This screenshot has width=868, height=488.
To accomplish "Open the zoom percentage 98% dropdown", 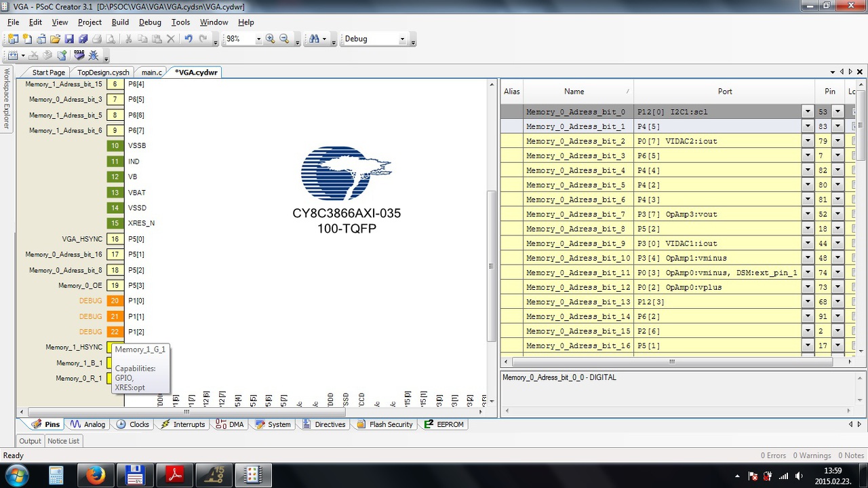I will point(258,39).
